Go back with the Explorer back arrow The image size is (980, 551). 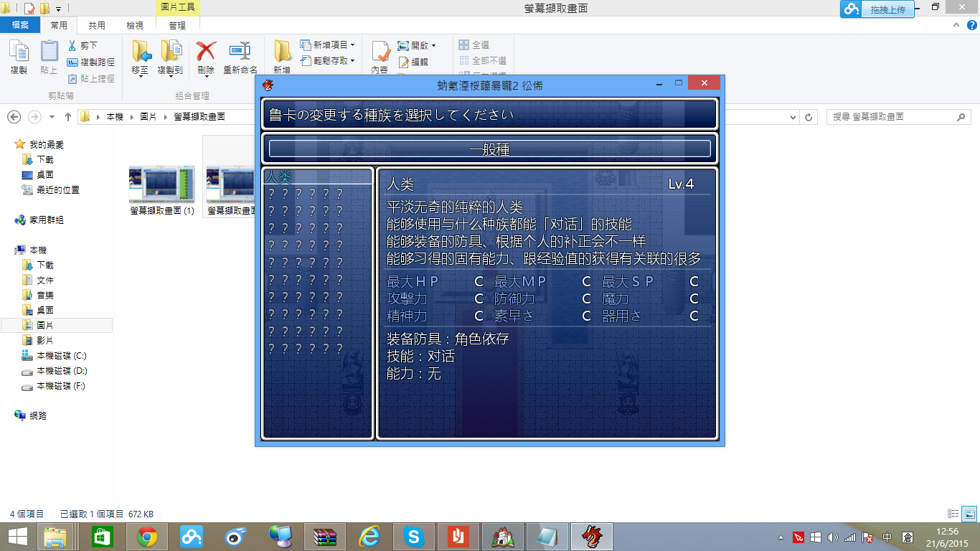[14, 117]
